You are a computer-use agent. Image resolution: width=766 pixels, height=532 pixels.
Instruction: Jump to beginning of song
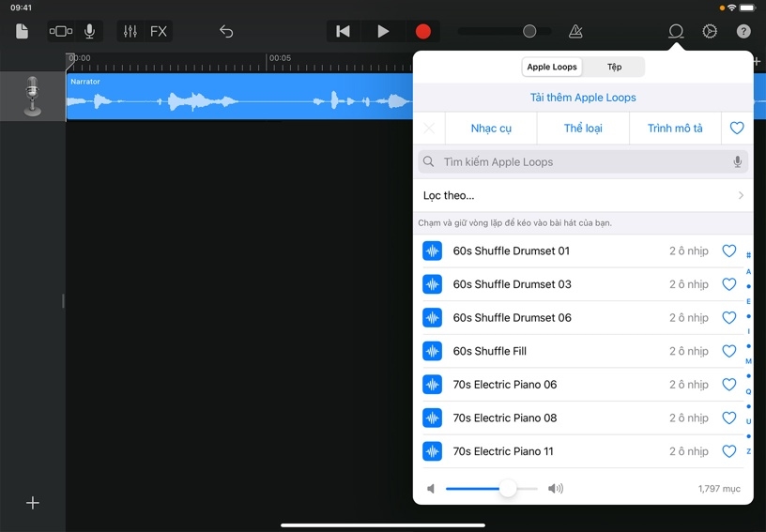(x=343, y=32)
